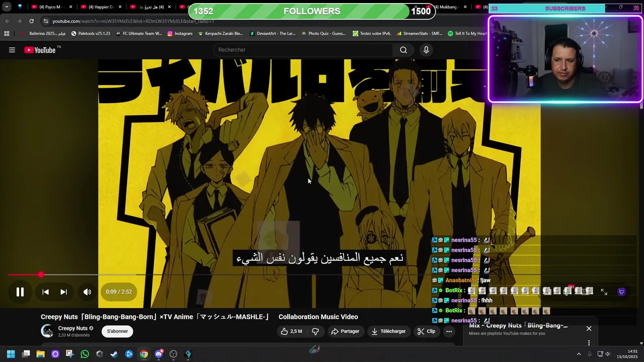644x362 pixels.
Task: Open Steam from taskbar
Action: [x=114, y=354]
